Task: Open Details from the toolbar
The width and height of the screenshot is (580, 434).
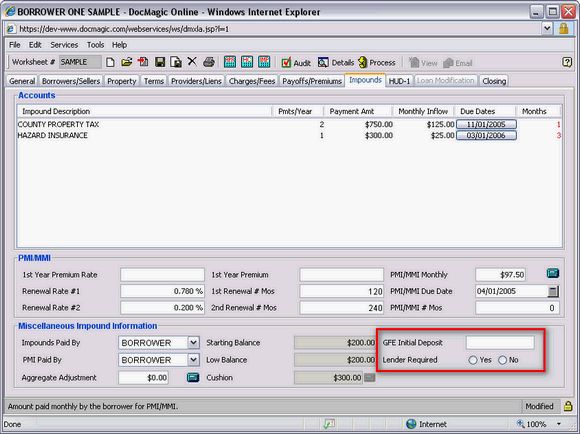Action: pos(335,63)
